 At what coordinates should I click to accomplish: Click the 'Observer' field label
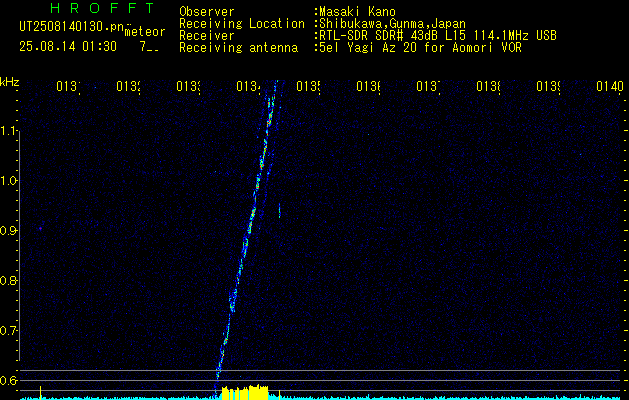(x=207, y=12)
